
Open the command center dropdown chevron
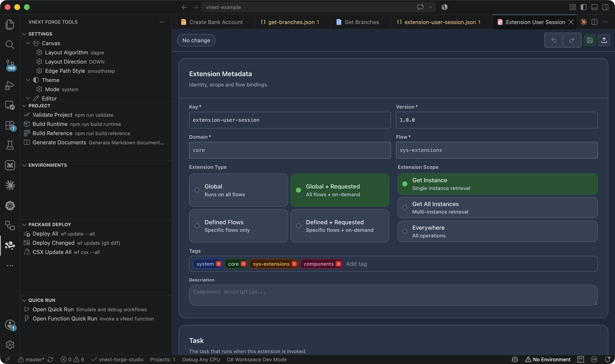click(430, 7)
